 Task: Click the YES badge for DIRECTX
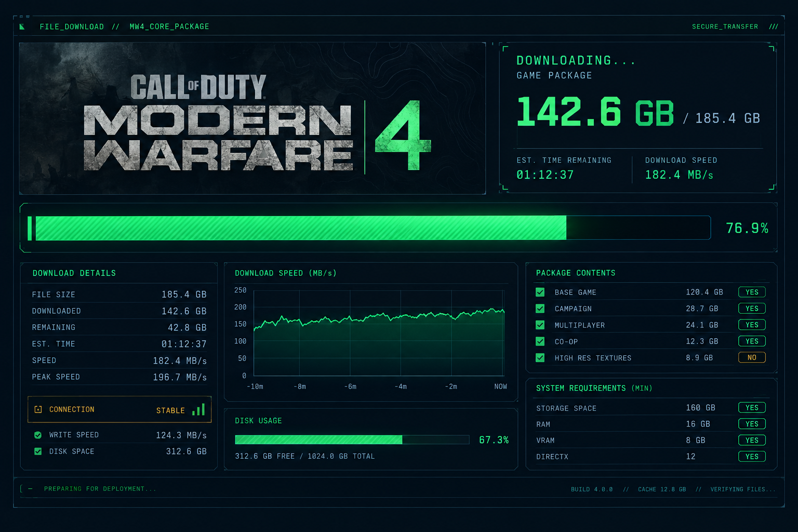pos(752,457)
